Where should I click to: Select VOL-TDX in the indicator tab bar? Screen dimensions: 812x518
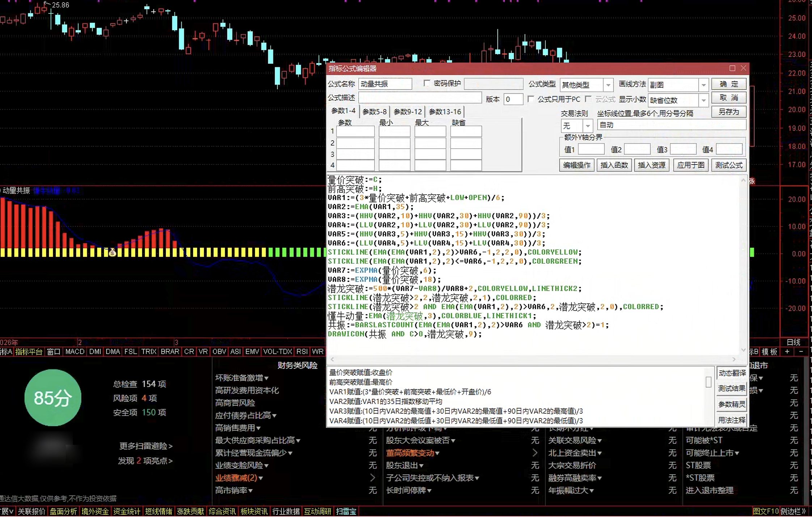(278, 352)
